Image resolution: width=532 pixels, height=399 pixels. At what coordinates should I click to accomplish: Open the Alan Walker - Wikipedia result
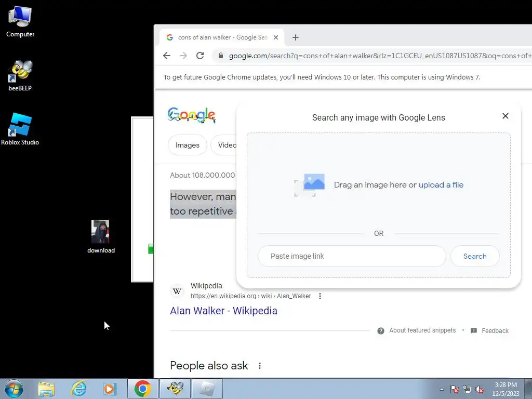pos(223,311)
